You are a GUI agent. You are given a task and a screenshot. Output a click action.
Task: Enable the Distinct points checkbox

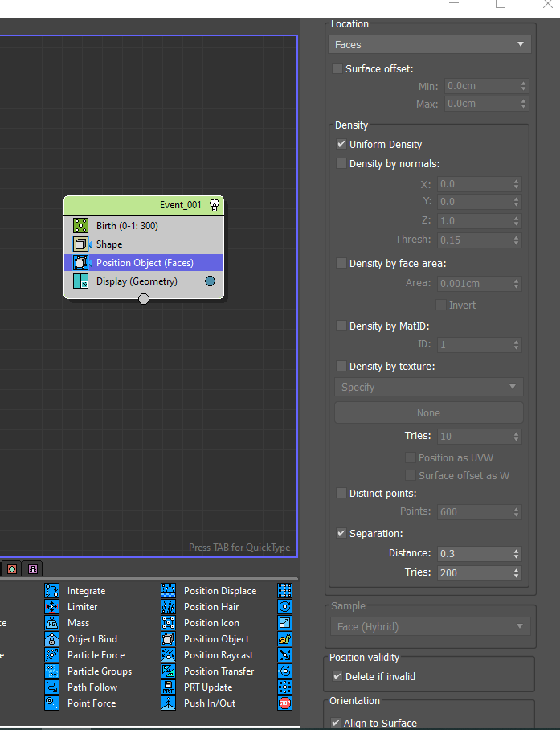[x=341, y=494]
